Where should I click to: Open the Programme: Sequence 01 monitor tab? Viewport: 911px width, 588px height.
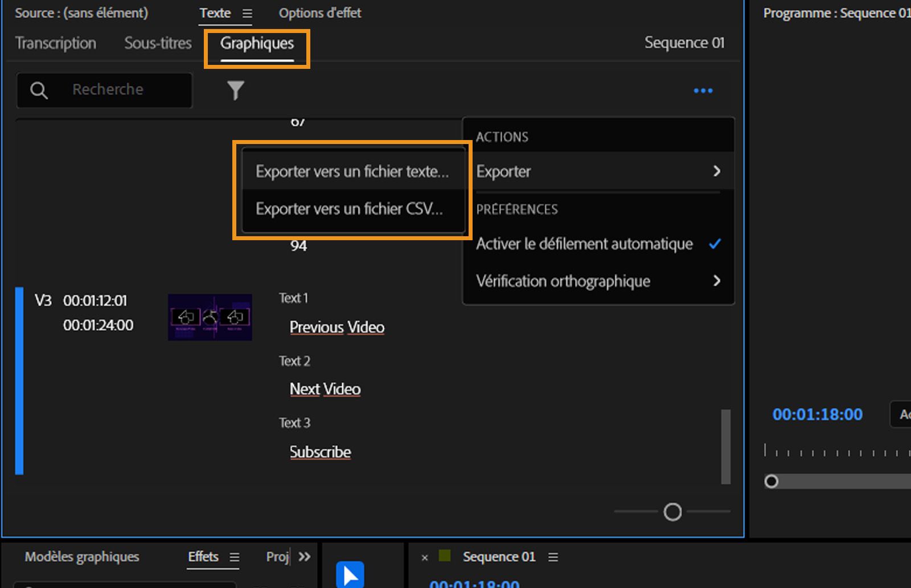click(837, 13)
